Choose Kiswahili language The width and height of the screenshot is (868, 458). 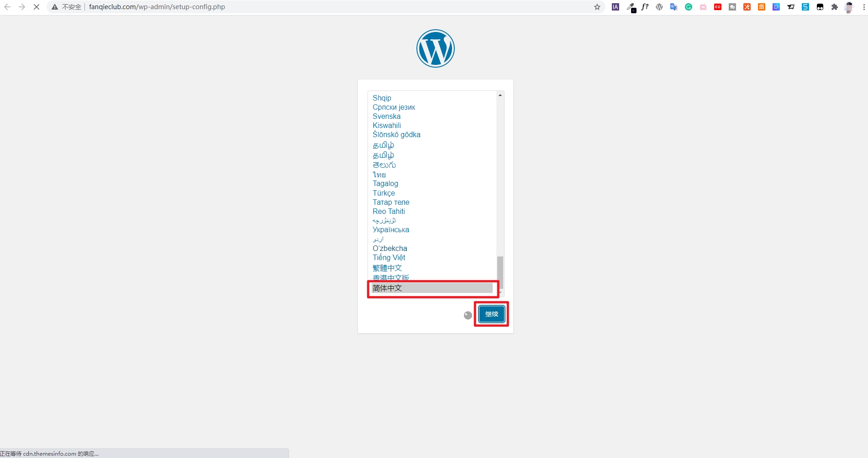pyautogui.click(x=387, y=125)
